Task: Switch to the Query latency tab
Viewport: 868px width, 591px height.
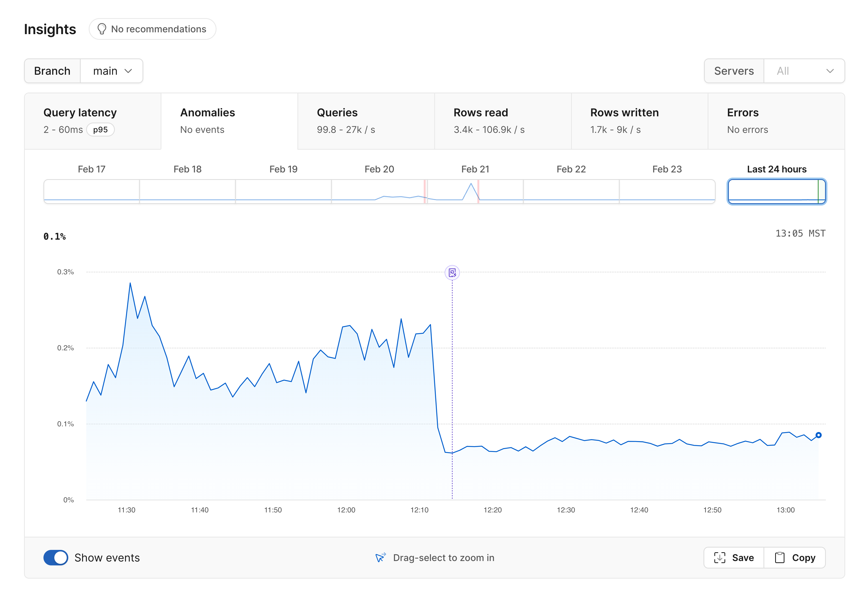Action: [x=93, y=121]
